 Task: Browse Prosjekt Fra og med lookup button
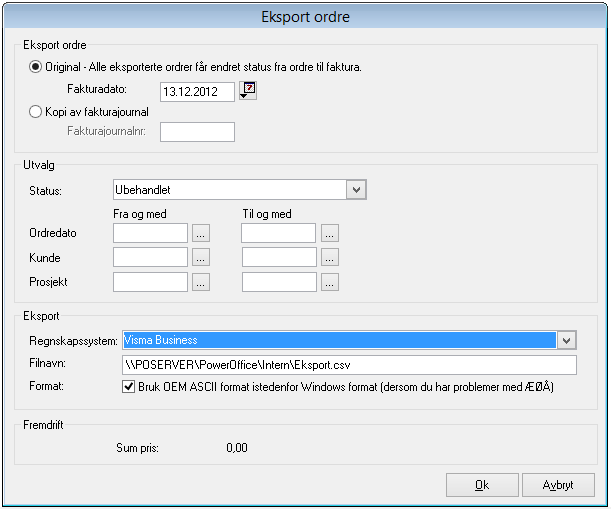pyautogui.click(x=201, y=282)
